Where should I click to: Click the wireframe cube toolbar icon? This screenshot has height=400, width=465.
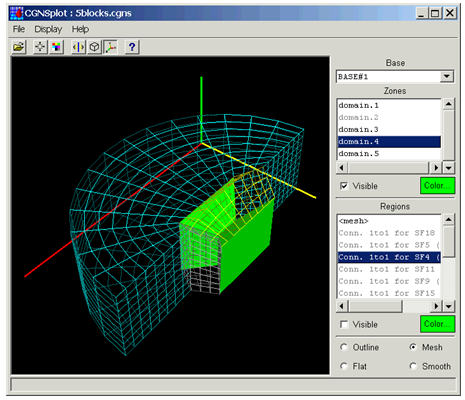tap(94, 47)
